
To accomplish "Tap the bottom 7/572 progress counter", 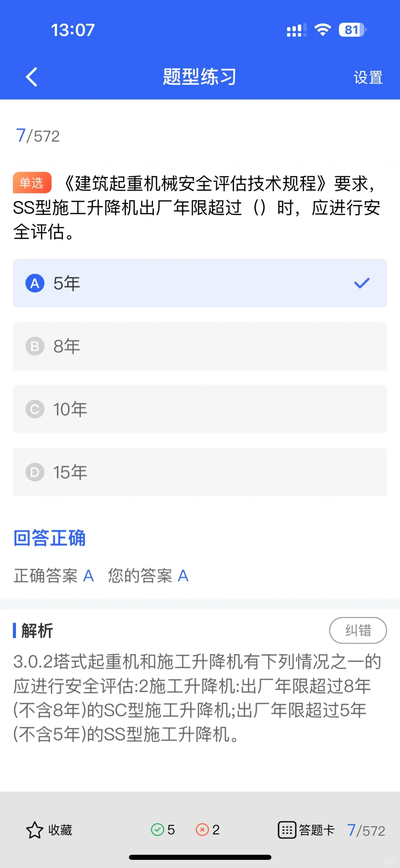I will (366, 830).
